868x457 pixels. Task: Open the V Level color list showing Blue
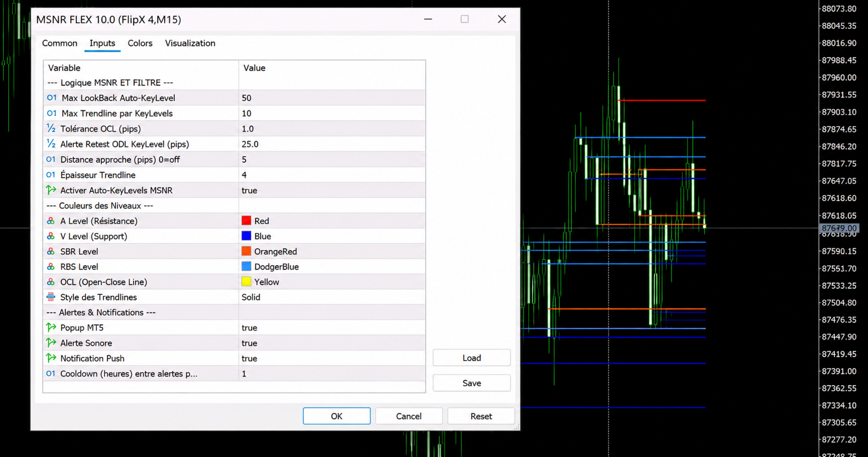332,236
